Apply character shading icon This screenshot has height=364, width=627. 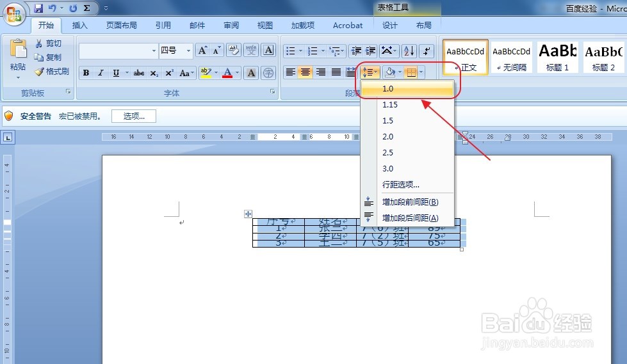(251, 73)
